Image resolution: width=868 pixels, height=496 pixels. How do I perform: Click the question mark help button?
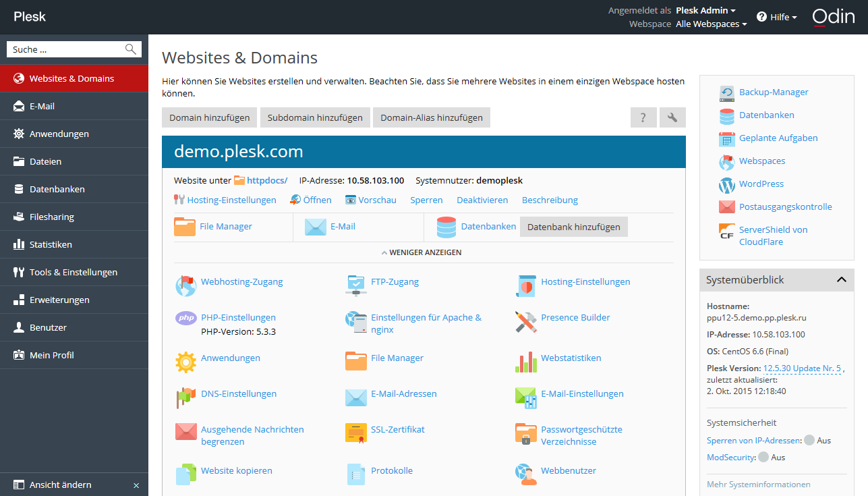click(643, 117)
